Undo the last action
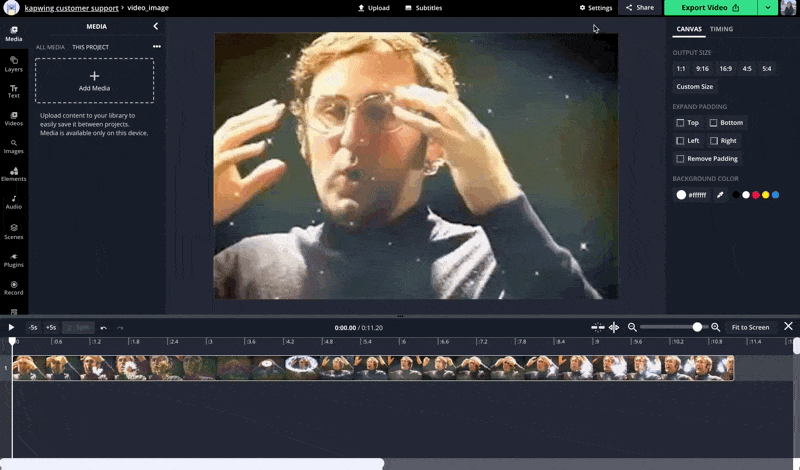Viewport: 800px width, 470px height. (x=104, y=328)
